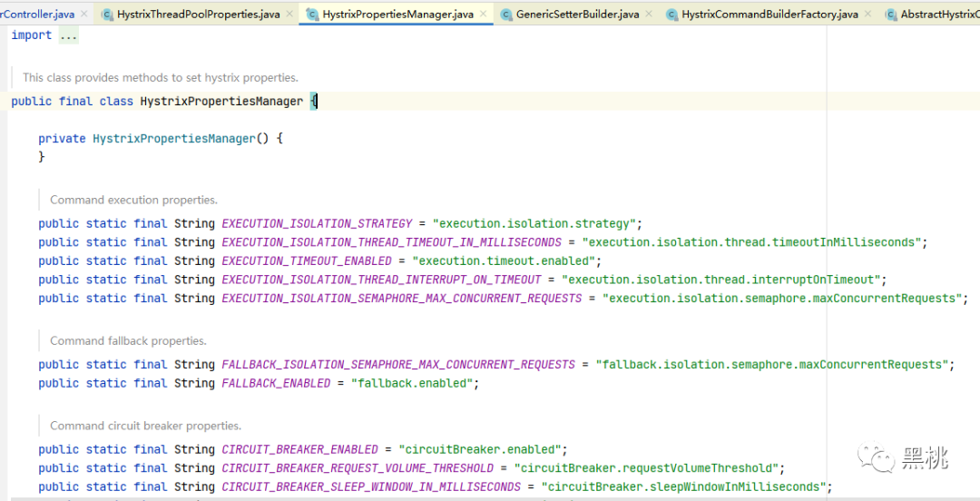This screenshot has height=501, width=980.
Task: Click the "circuitBreaker.enabled" string value
Action: point(480,449)
